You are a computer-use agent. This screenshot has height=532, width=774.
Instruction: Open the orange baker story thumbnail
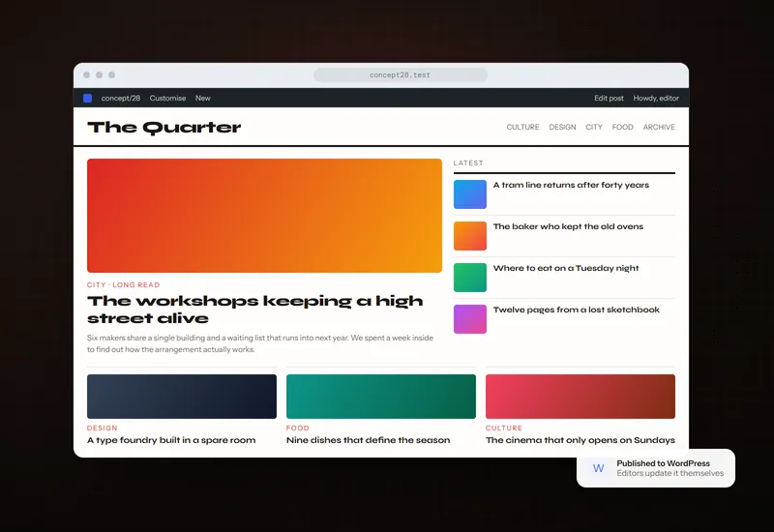click(x=470, y=236)
